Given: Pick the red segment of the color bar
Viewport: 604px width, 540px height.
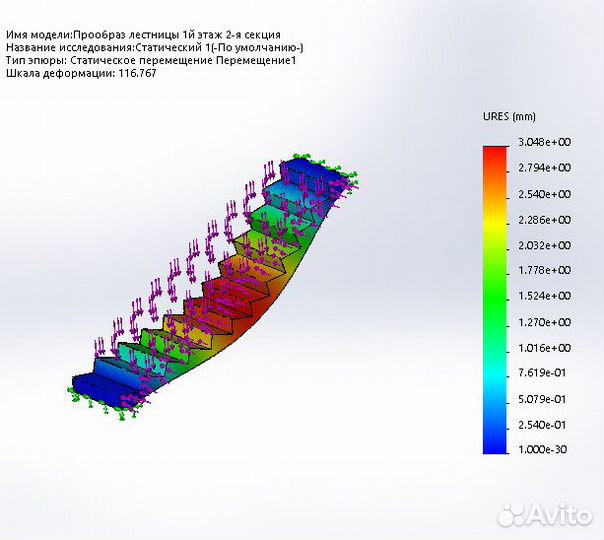Looking at the screenshot, I should 495,158.
